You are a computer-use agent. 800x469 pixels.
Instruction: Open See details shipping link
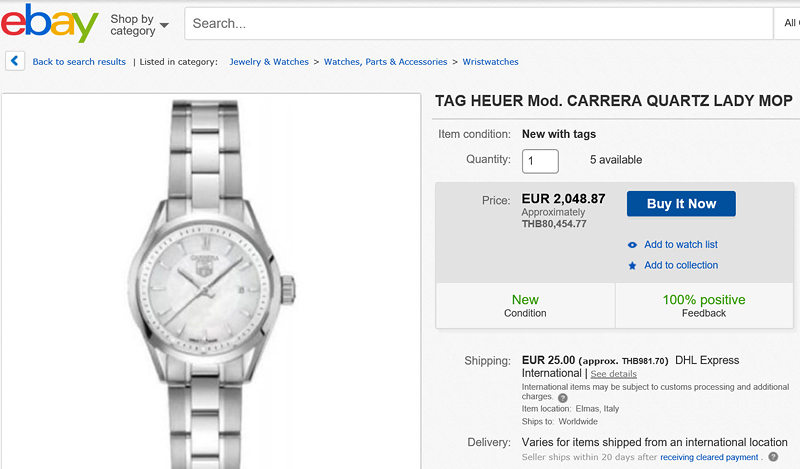coord(613,374)
